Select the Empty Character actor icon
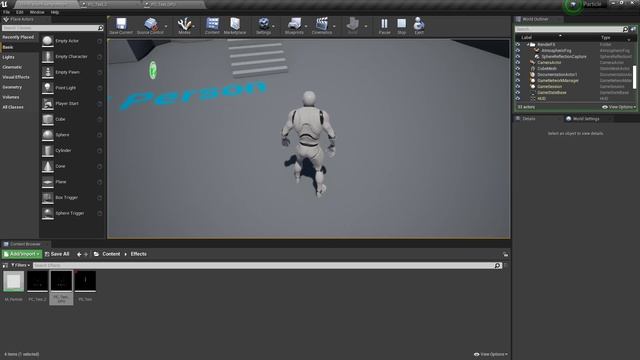 [48, 57]
